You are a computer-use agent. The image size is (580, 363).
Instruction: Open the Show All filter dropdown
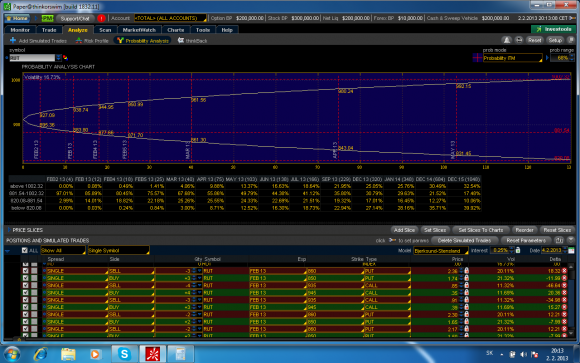coord(63,251)
